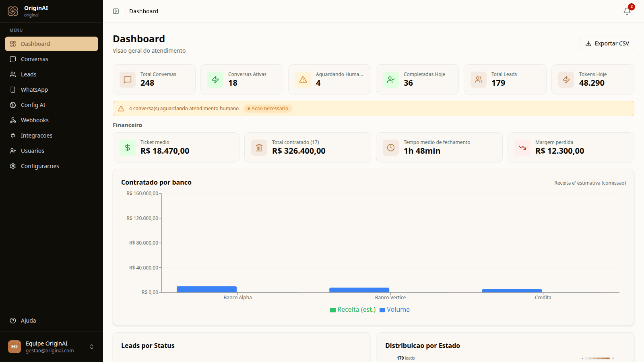Image resolution: width=644 pixels, height=362 pixels.
Task: Click the Conversas Ativas lightning icon
Action: click(x=215, y=80)
